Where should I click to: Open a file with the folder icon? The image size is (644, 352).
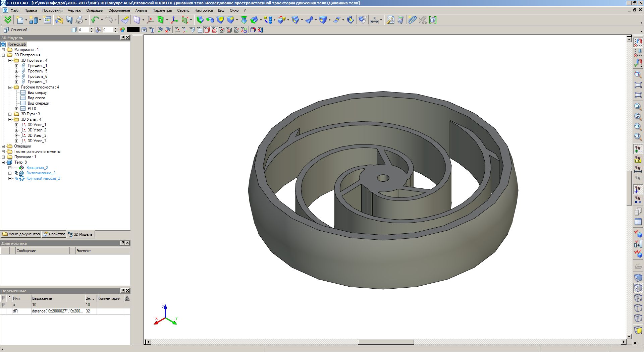pos(59,20)
